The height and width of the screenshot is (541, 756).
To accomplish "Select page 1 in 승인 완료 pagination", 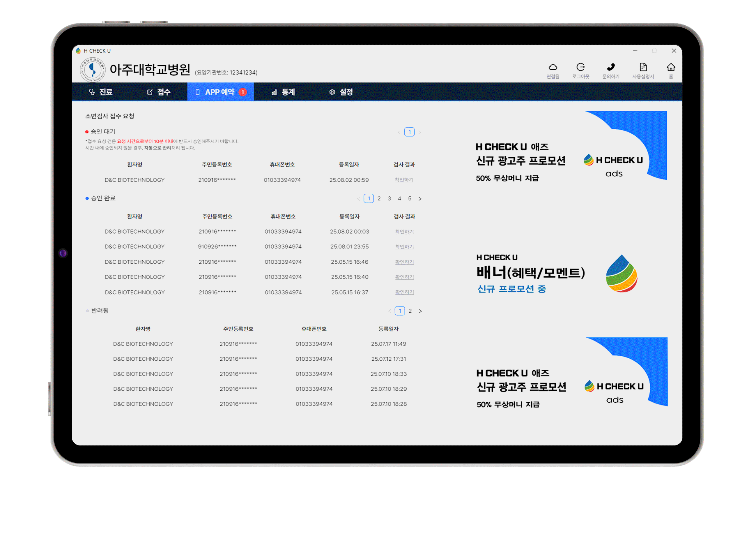I will pos(369,199).
